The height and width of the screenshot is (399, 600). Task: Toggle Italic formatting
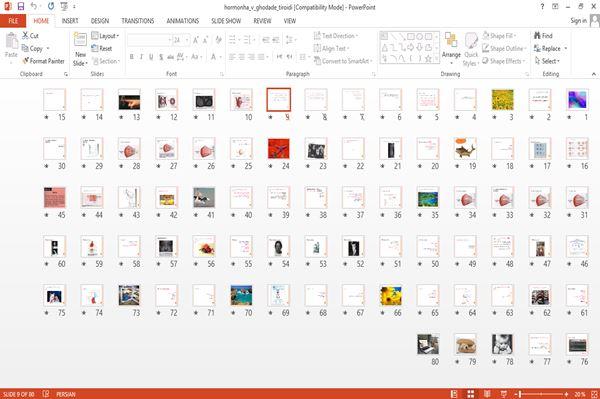point(141,57)
